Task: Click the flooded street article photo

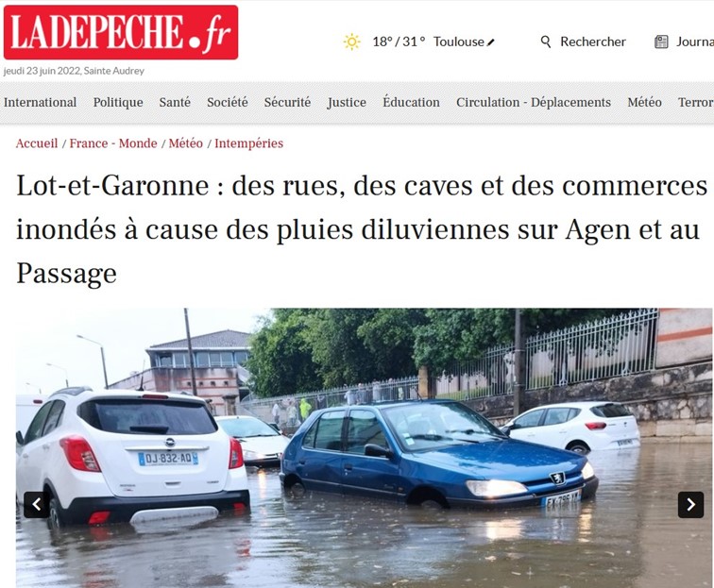Action: pyautogui.click(x=364, y=447)
